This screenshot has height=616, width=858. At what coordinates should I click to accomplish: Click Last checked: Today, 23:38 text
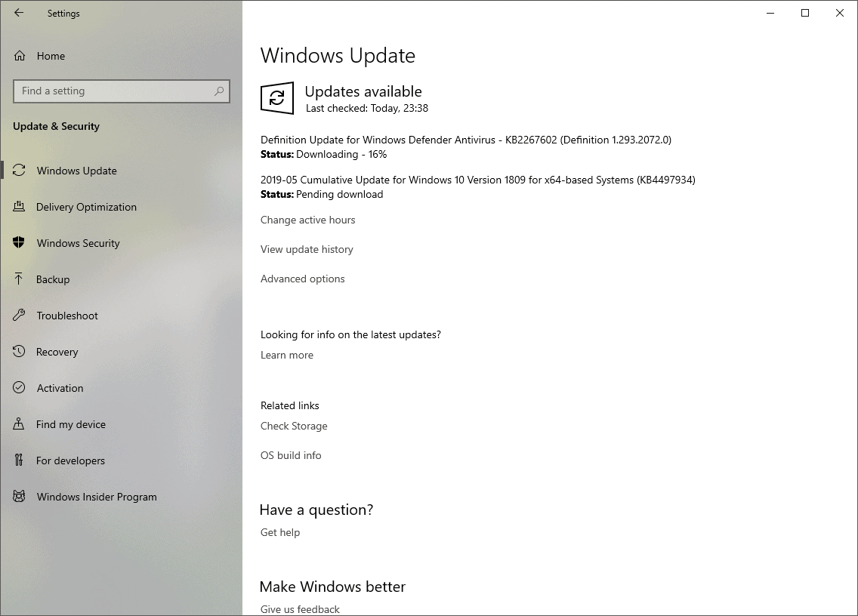click(366, 108)
